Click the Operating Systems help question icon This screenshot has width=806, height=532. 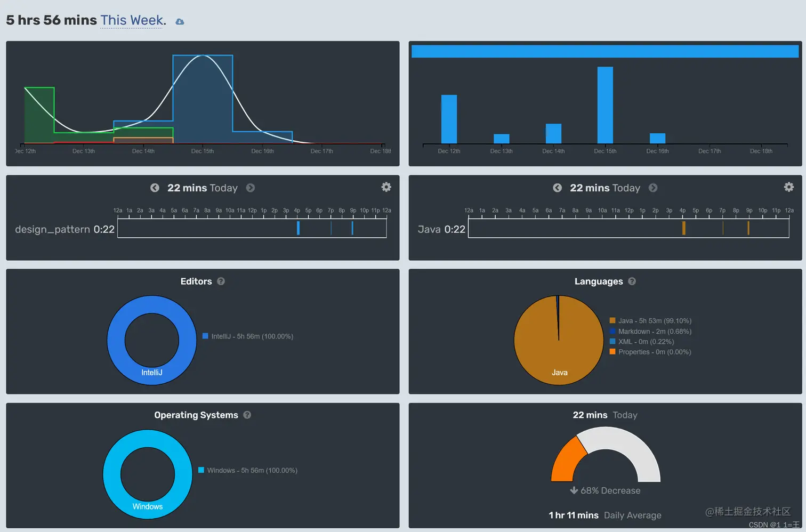tap(247, 415)
